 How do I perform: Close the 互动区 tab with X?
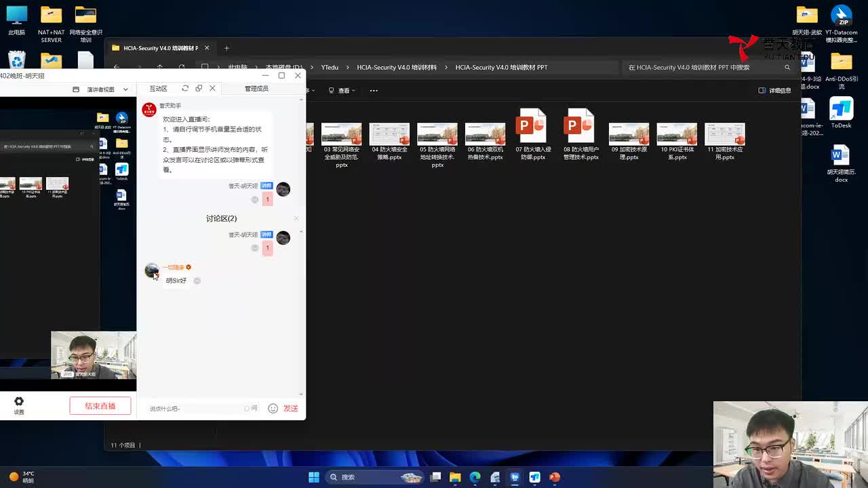(x=212, y=88)
